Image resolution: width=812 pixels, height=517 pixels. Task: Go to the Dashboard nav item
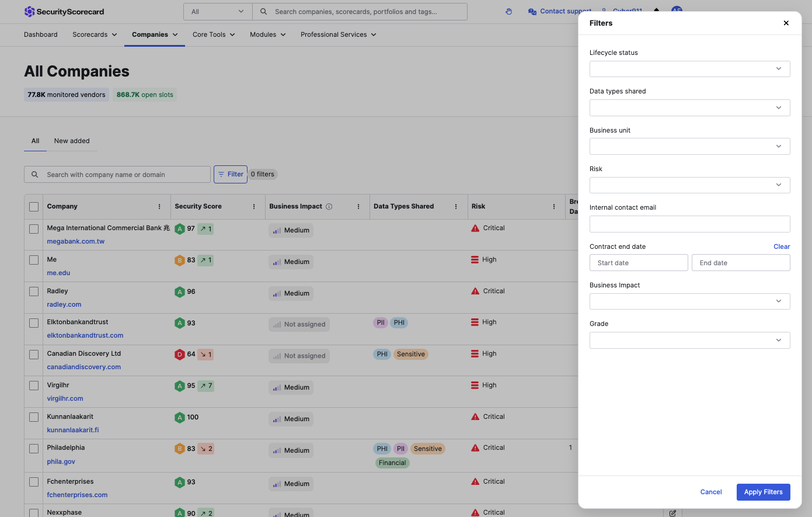(41, 34)
